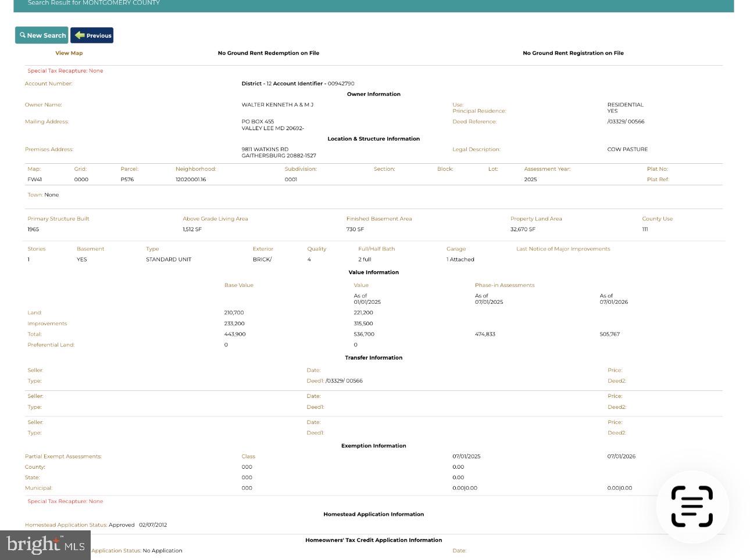Click the premises address 9811 WATKINS RD
This screenshot has width=750, height=560.
pos(265,149)
